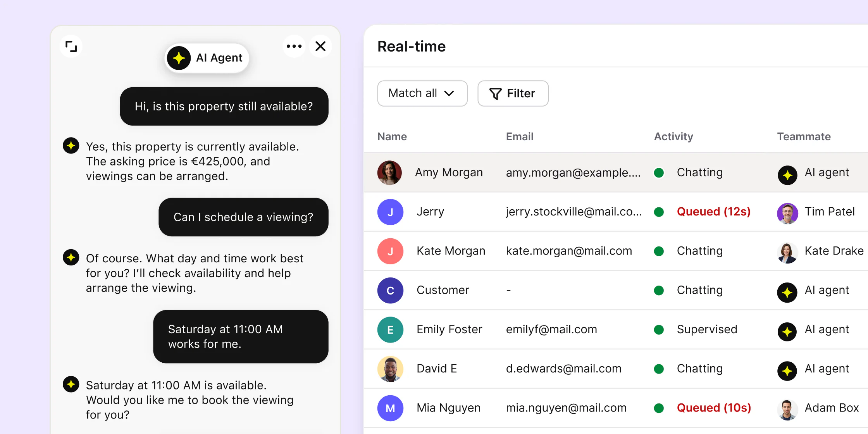Click the Queued (12s) status

point(714,212)
